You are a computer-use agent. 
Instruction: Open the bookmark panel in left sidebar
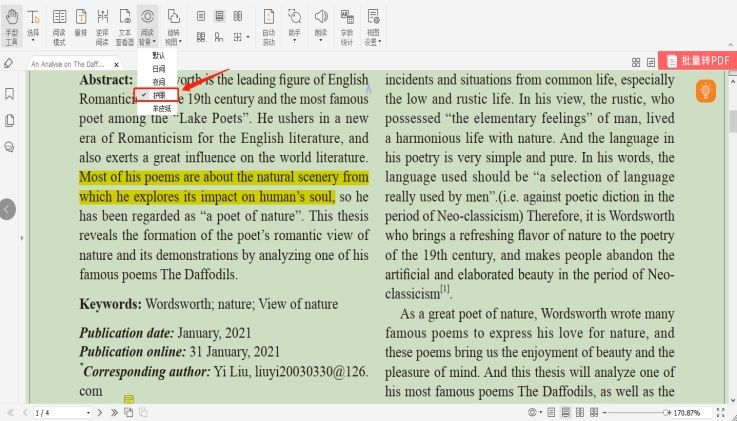click(9, 93)
